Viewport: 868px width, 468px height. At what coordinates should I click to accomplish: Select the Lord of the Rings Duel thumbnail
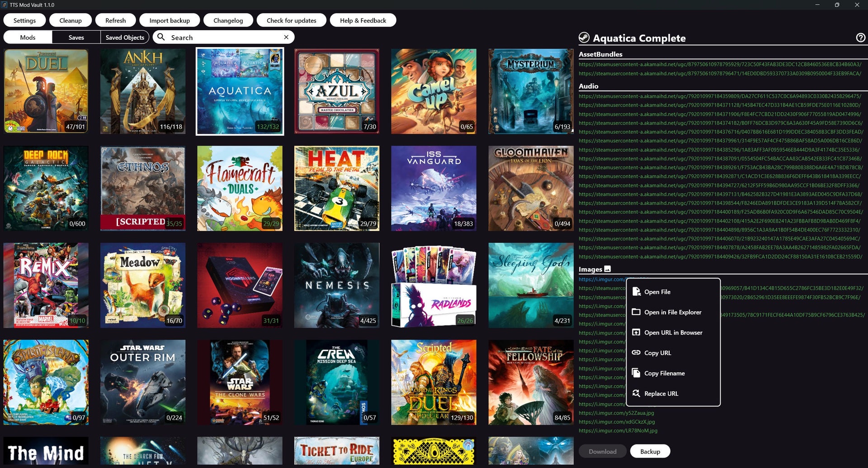pos(434,382)
